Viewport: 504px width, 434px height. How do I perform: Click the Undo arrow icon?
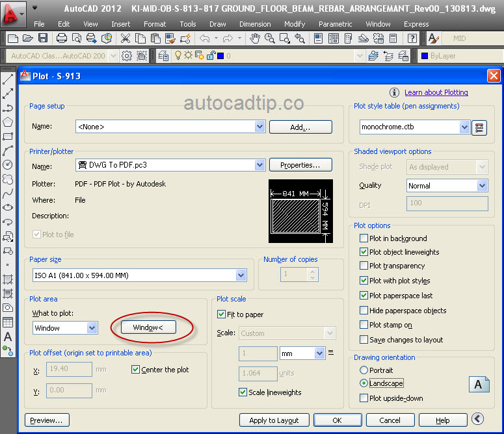204,38
